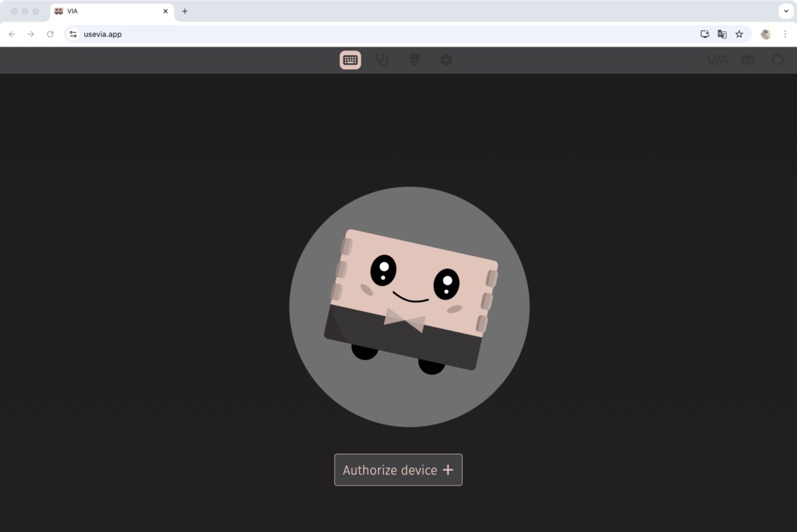Open a new browser tab
The height and width of the screenshot is (532, 797).
(x=185, y=11)
